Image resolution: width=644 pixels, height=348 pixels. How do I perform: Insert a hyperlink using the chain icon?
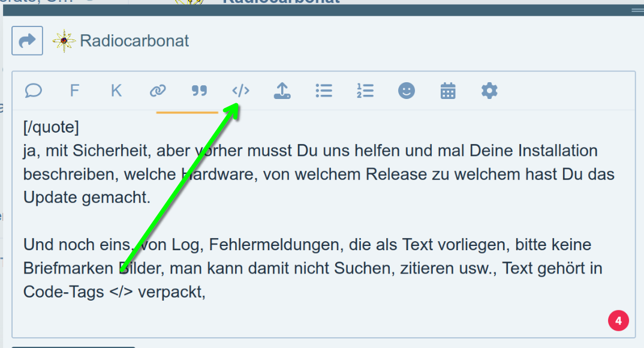pyautogui.click(x=158, y=91)
